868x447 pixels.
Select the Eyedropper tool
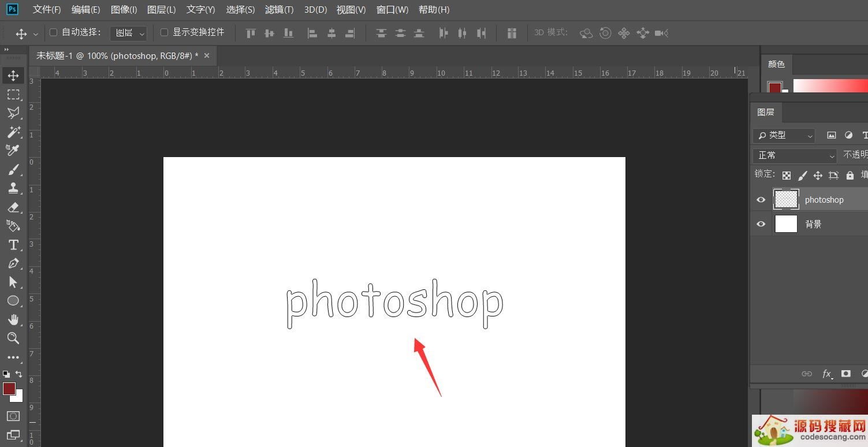(x=13, y=150)
